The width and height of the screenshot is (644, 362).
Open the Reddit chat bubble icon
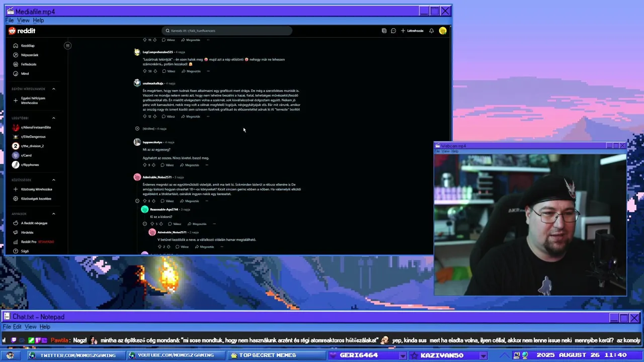[393, 31]
